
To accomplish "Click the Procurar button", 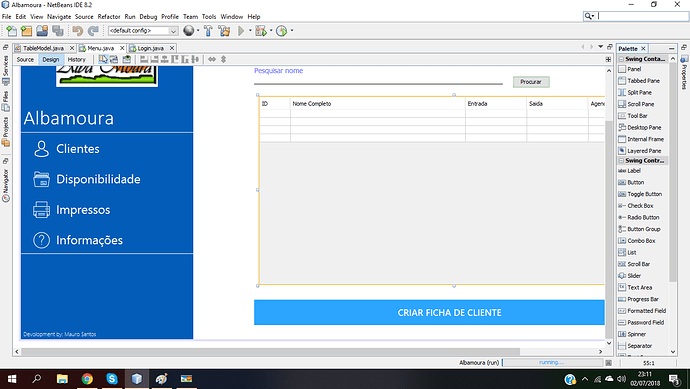I will pos(531,82).
